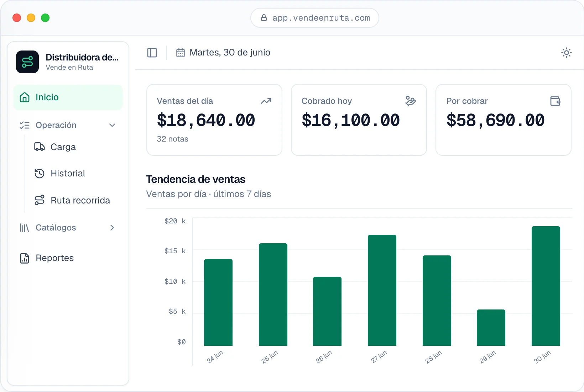584x392 pixels.
Task: Click the lock icon in address bar
Action: 264,18
